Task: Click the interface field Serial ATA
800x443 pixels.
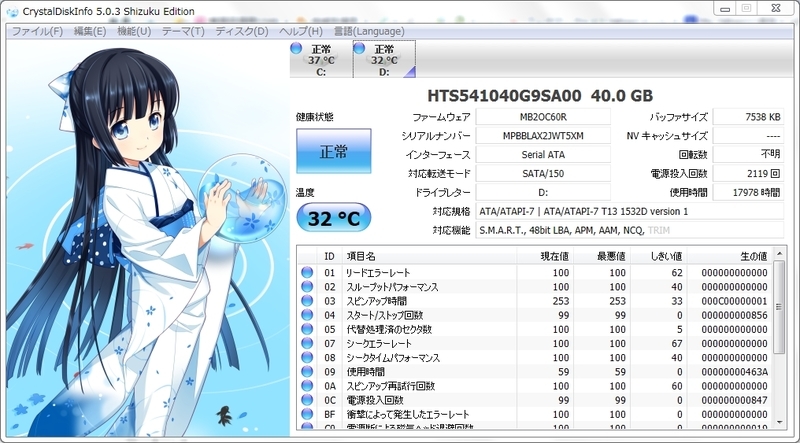Action: tap(543, 155)
